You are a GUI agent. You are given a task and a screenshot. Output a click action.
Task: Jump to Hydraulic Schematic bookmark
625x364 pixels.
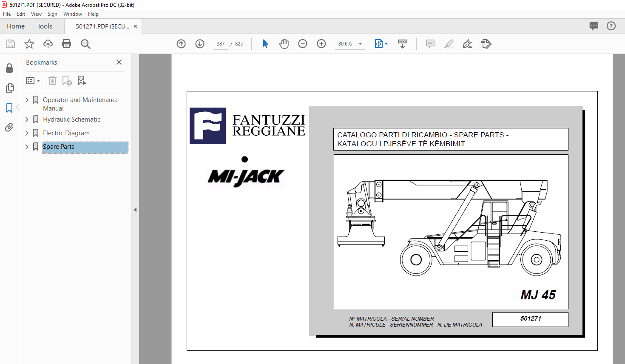coord(72,119)
